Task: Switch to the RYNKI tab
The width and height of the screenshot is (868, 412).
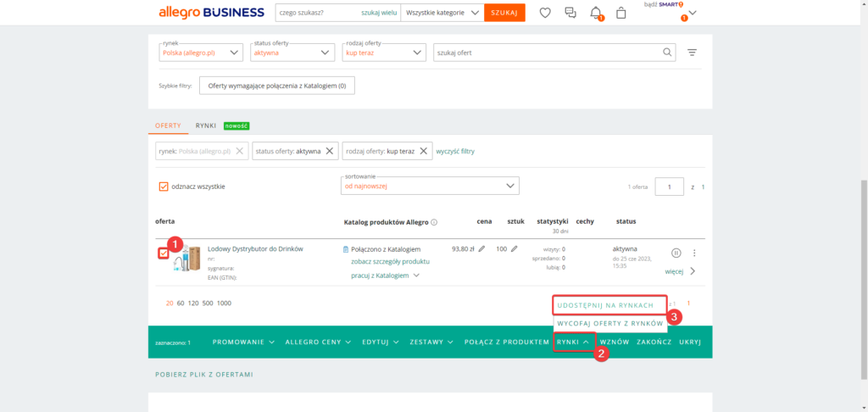Action: tap(205, 125)
